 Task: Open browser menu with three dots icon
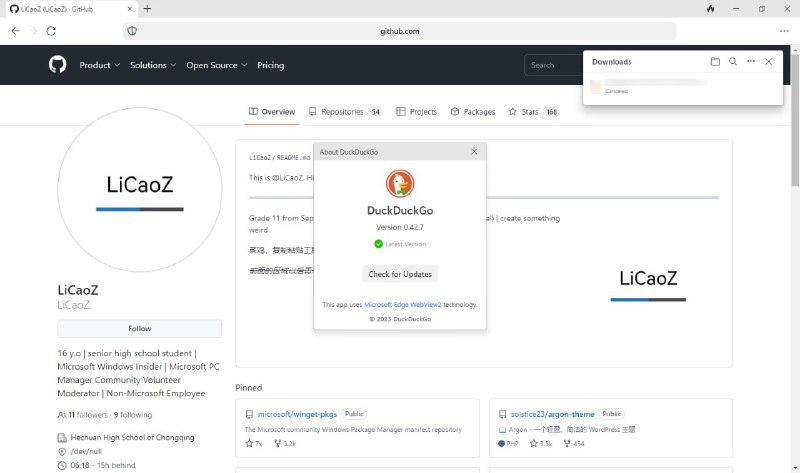pyautogui.click(x=784, y=31)
